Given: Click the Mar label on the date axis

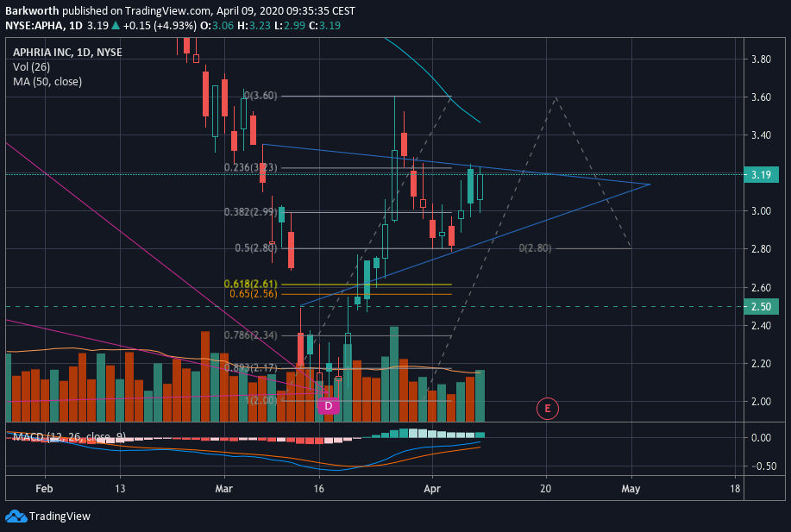Looking at the screenshot, I should pyautogui.click(x=224, y=489).
